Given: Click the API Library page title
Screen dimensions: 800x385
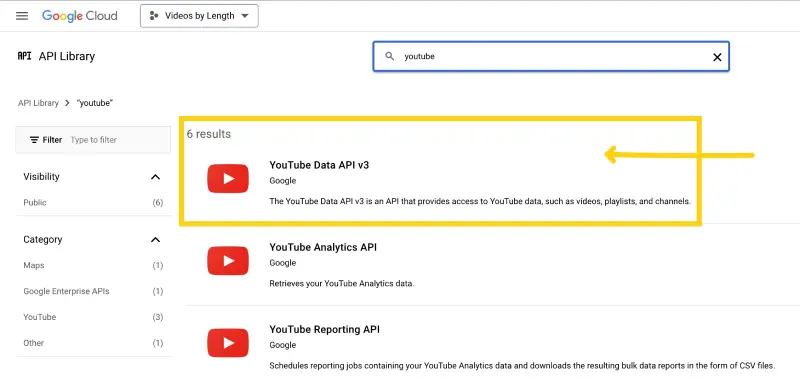Looking at the screenshot, I should pyautogui.click(x=67, y=56).
